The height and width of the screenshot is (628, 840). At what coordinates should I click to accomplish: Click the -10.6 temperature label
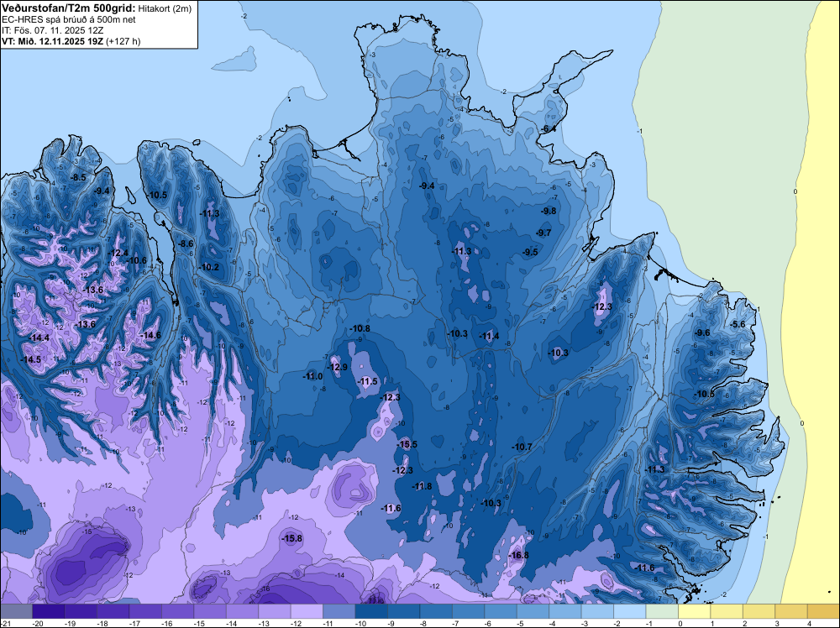(136, 261)
